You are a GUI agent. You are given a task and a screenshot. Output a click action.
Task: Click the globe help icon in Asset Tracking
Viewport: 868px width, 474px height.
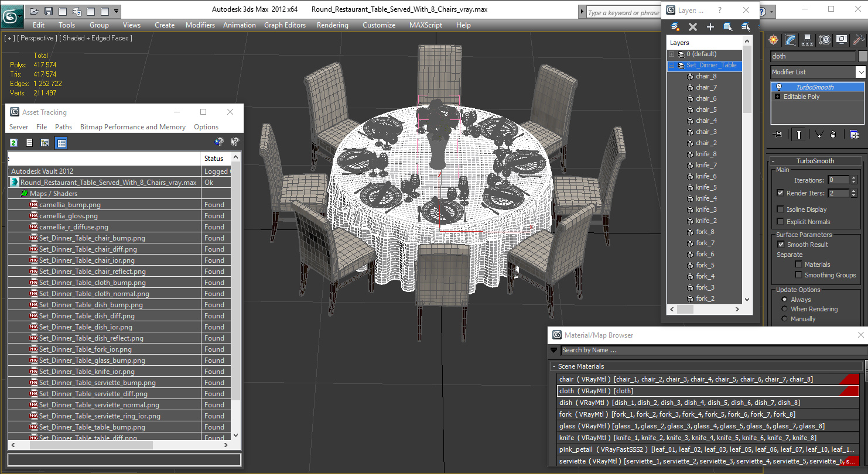coord(219,142)
